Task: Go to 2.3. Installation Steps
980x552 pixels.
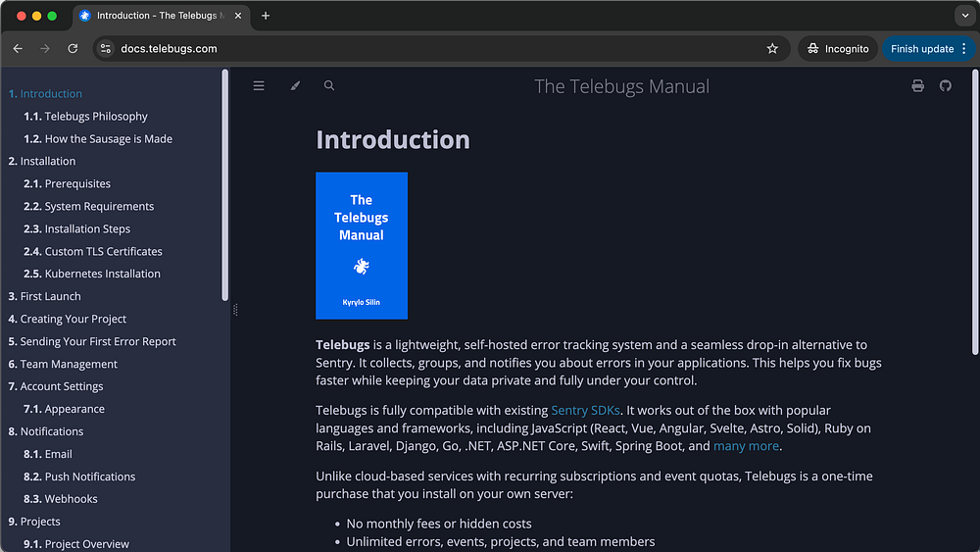Action: [x=76, y=228]
